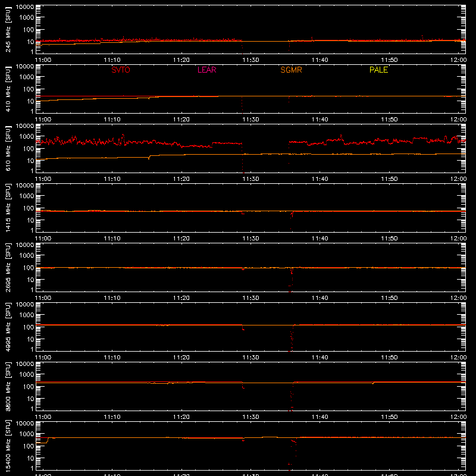
Task: Select the "610 MHz [SFU]" axis title
Action: coord(8,148)
